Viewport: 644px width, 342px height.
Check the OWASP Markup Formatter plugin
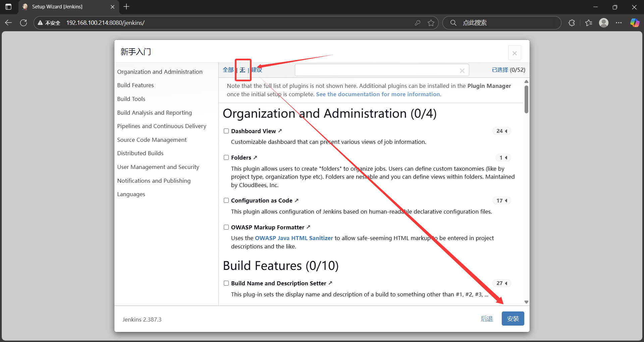(226, 227)
